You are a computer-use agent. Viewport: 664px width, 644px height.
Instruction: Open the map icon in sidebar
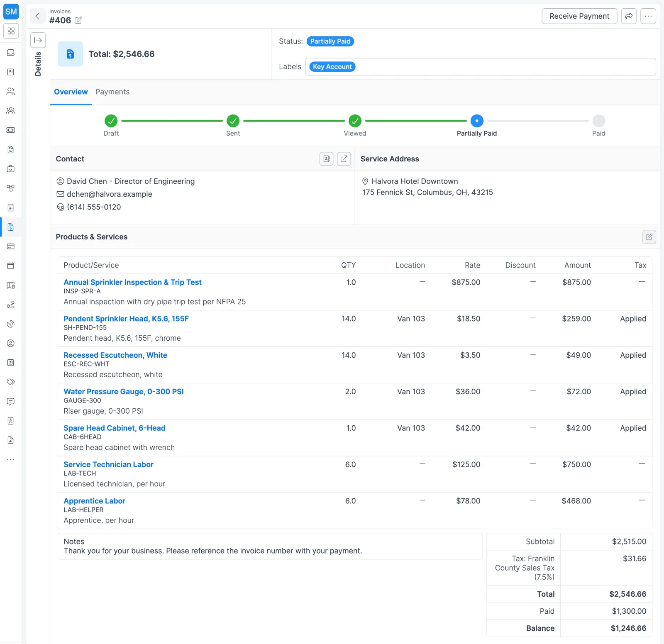11,285
